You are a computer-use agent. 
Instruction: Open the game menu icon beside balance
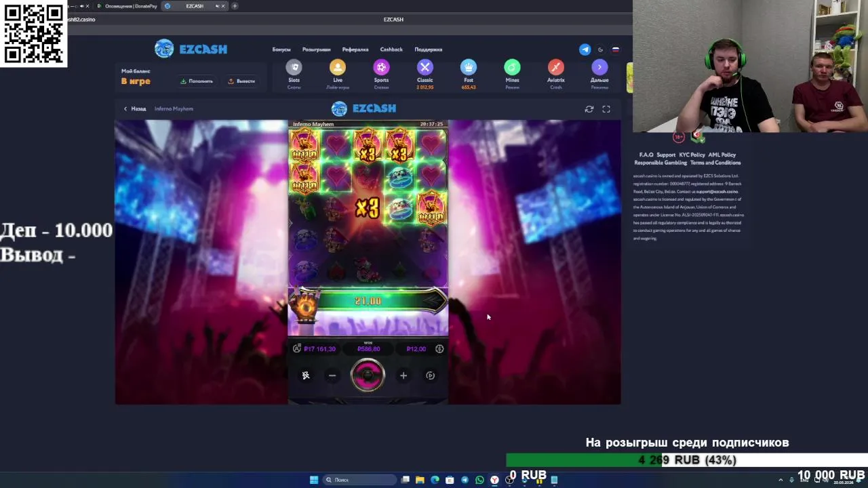pos(296,348)
